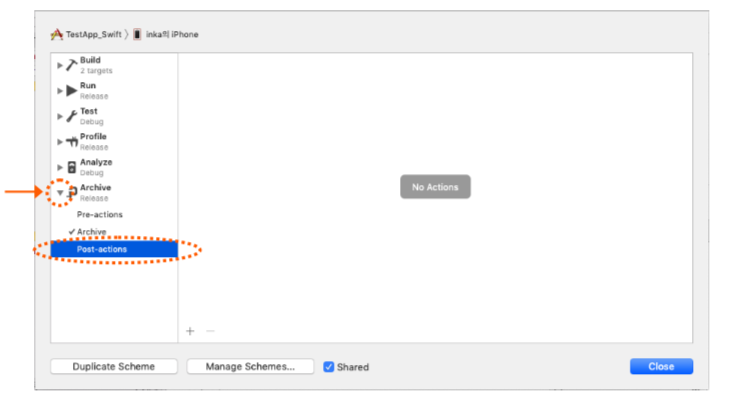Toggle the Shared checkbox
730x398 pixels.
[x=329, y=367]
